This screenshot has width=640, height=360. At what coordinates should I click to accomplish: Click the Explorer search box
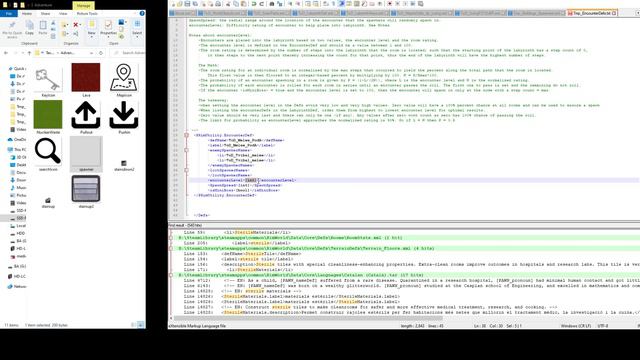tap(128, 53)
